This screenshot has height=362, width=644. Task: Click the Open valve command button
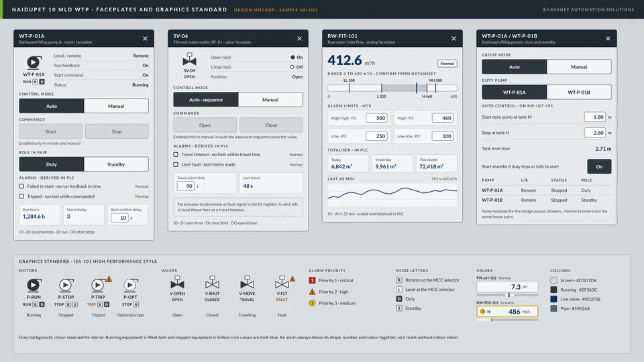tap(205, 125)
